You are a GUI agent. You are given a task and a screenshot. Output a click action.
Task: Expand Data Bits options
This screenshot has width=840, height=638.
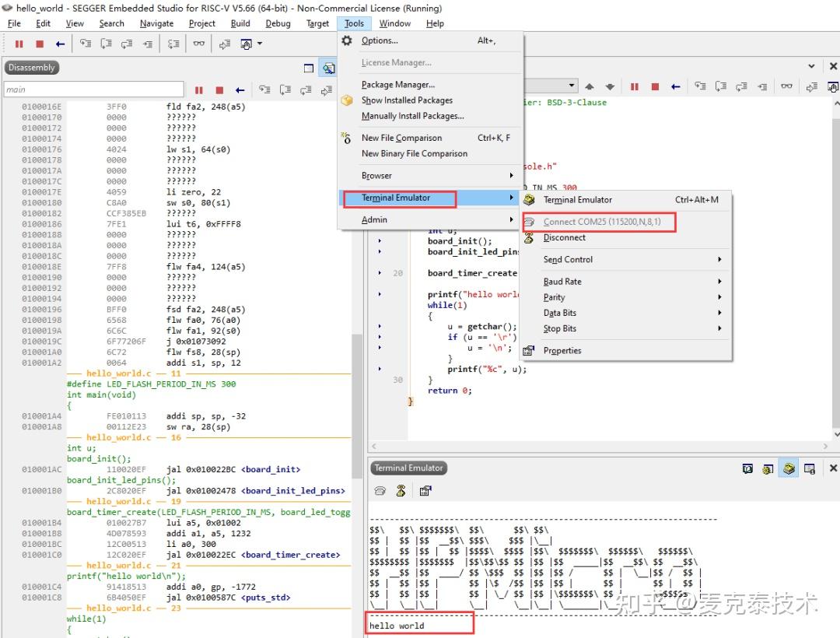627,313
